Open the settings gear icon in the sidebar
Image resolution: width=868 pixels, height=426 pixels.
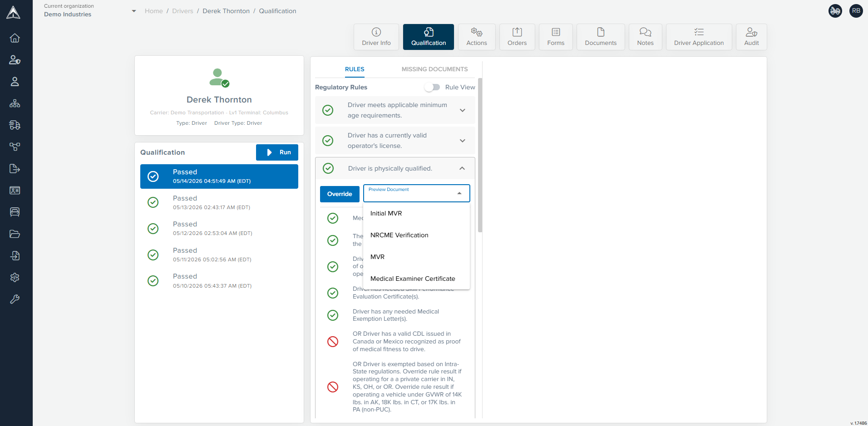point(15,278)
